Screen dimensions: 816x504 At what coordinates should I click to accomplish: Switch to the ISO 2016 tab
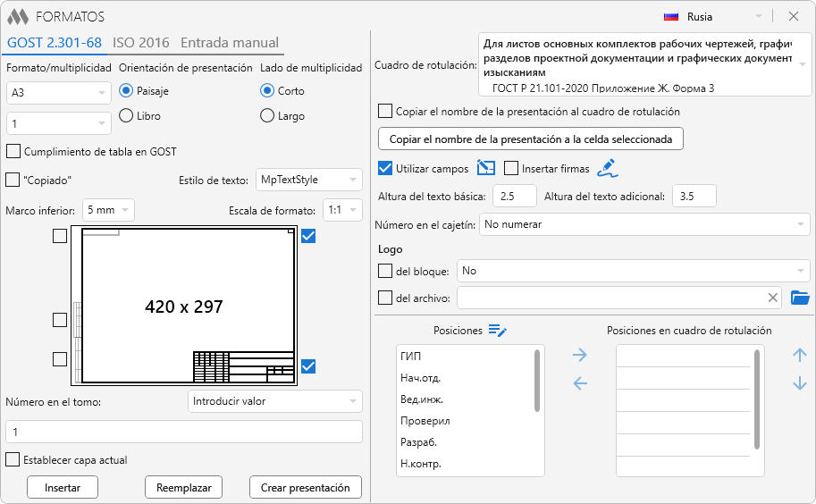tap(140, 42)
